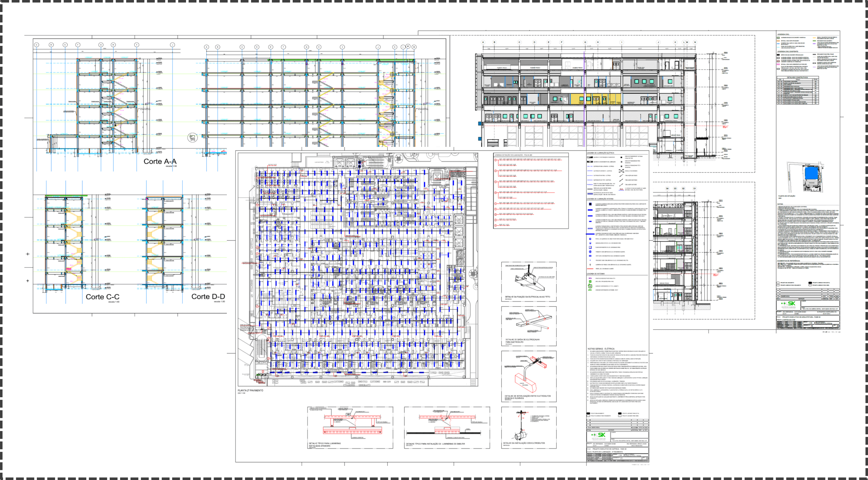Select the "Corte D-D" section title
This screenshot has width=868, height=480.
[x=208, y=296]
